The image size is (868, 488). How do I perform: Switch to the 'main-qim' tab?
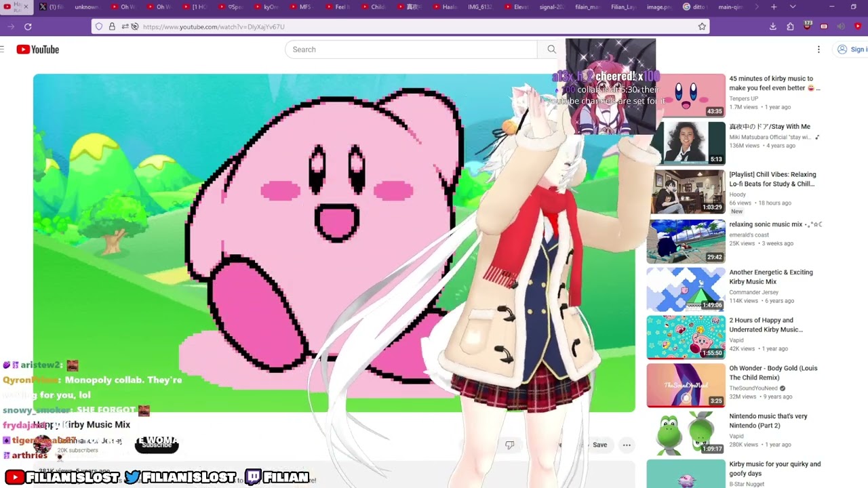click(730, 7)
